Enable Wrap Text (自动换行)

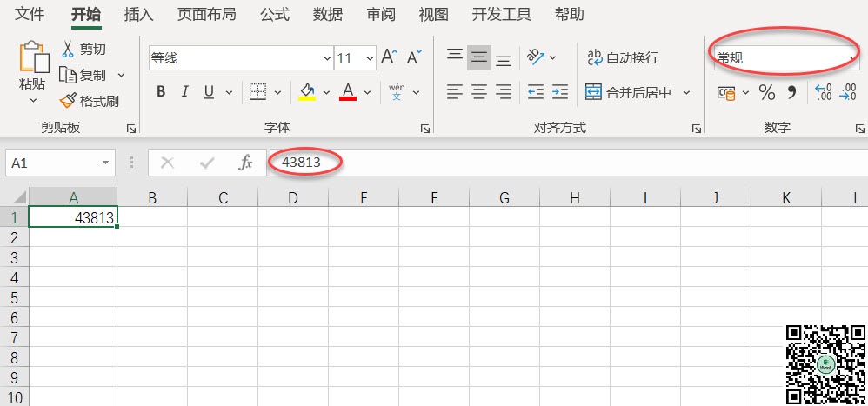pyautogui.click(x=623, y=57)
